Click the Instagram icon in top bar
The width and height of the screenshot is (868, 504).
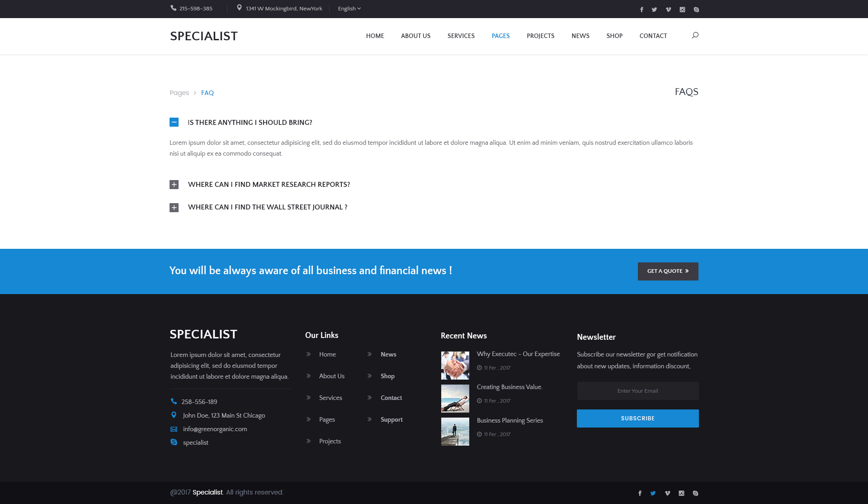[x=682, y=10]
